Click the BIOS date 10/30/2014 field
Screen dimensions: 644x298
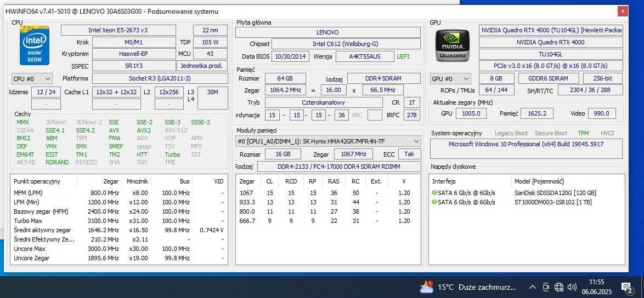point(291,56)
